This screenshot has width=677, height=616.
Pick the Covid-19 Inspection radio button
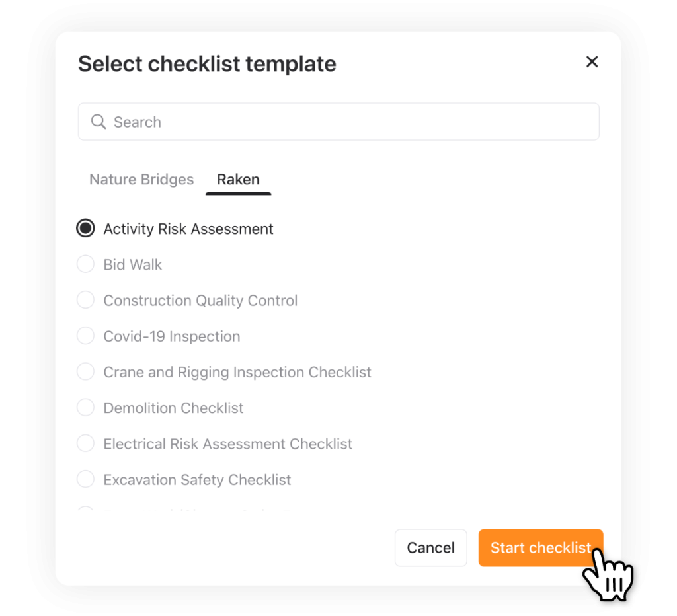pos(85,336)
